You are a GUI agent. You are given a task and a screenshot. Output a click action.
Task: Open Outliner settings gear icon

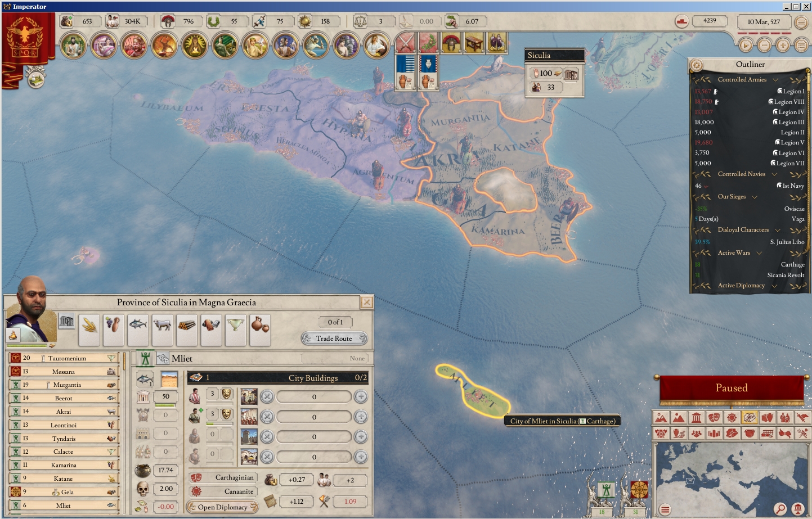696,65
